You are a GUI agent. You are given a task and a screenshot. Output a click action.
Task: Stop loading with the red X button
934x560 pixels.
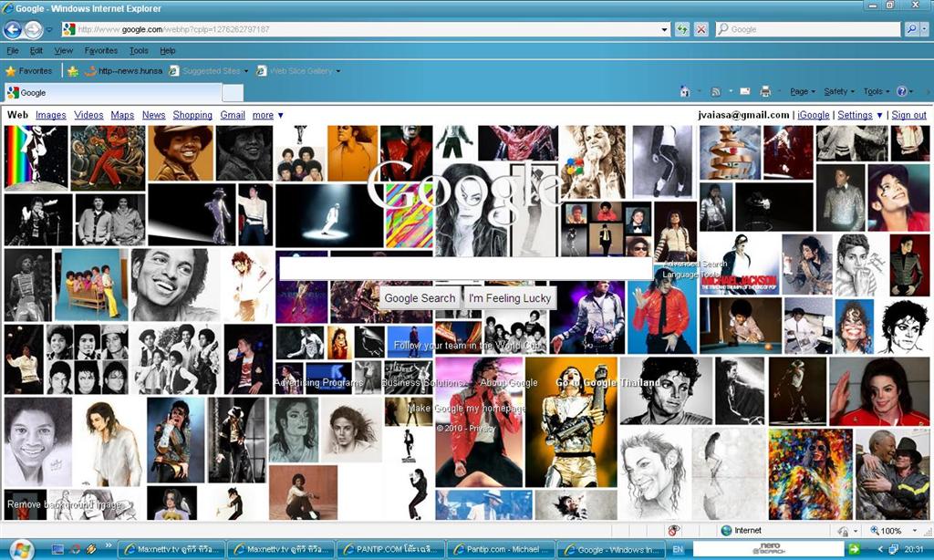click(x=701, y=29)
